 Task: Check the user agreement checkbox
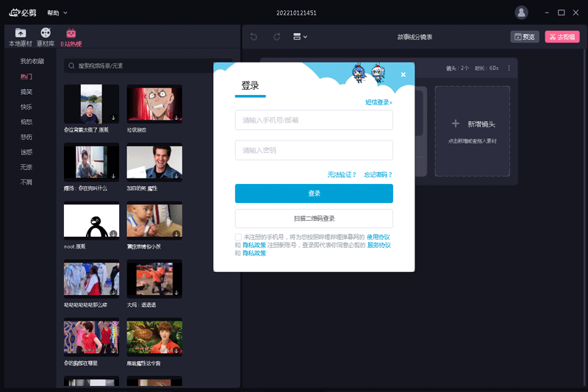click(238, 237)
